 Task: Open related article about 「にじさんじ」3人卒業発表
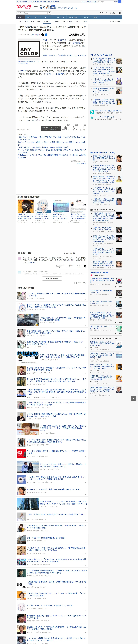tap(51, 138)
